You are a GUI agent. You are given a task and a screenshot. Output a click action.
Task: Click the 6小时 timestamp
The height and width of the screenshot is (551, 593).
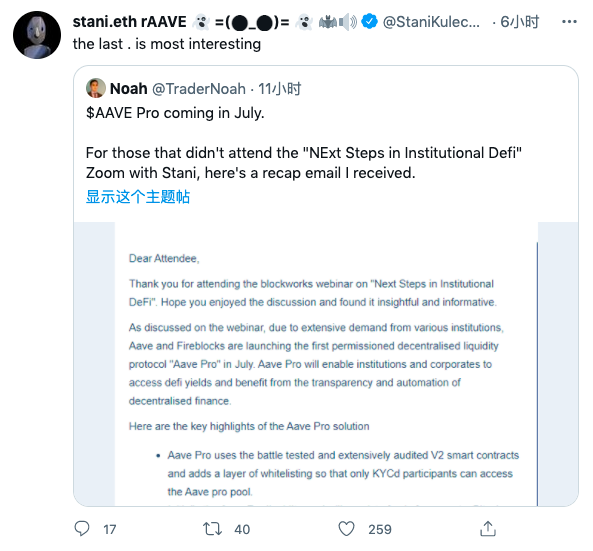(520, 22)
